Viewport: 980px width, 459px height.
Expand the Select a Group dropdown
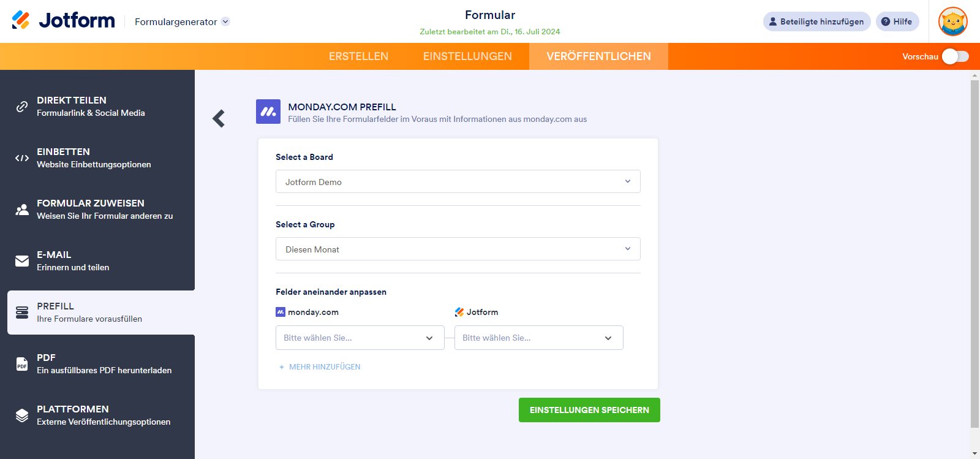(458, 249)
